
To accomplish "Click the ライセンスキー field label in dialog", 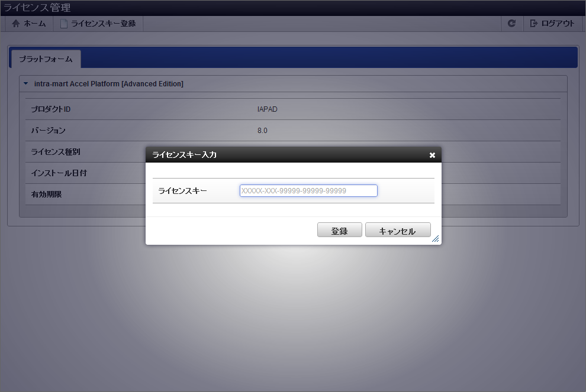I will point(182,191).
